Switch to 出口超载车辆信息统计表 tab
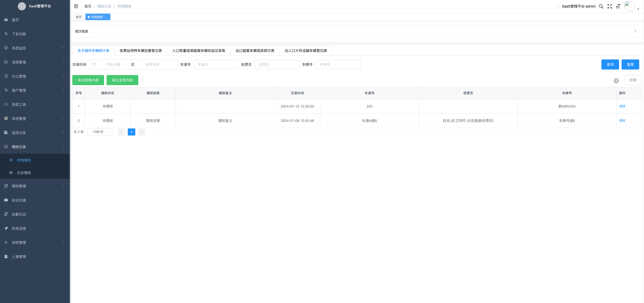 tap(255, 51)
